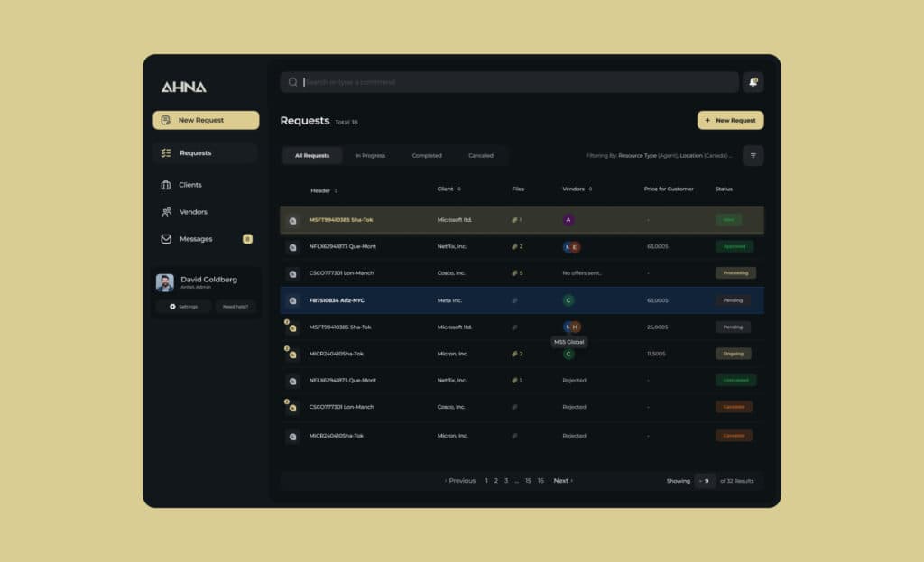Open Requests in the sidebar
924x562 pixels.
[206, 153]
